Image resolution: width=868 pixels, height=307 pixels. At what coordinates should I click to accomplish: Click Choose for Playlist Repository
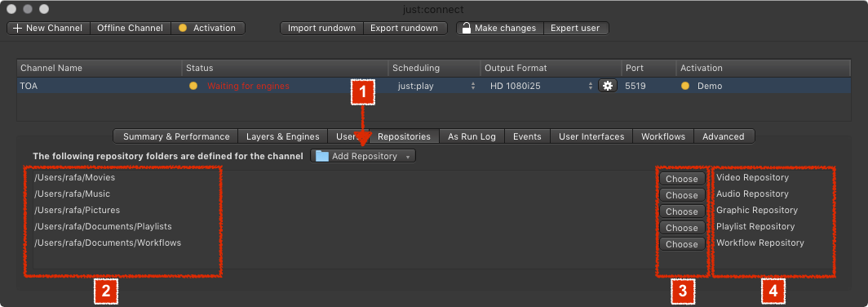[681, 228]
